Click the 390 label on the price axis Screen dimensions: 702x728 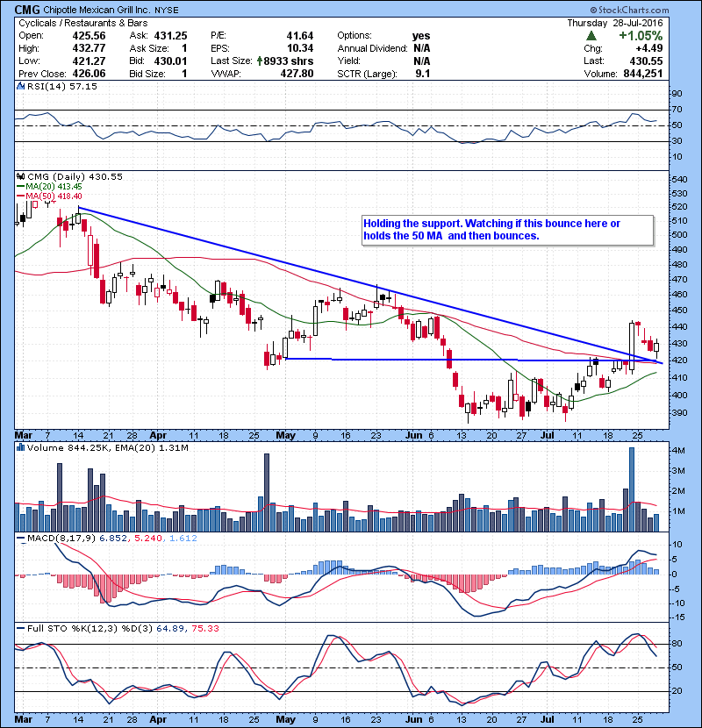[679, 413]
